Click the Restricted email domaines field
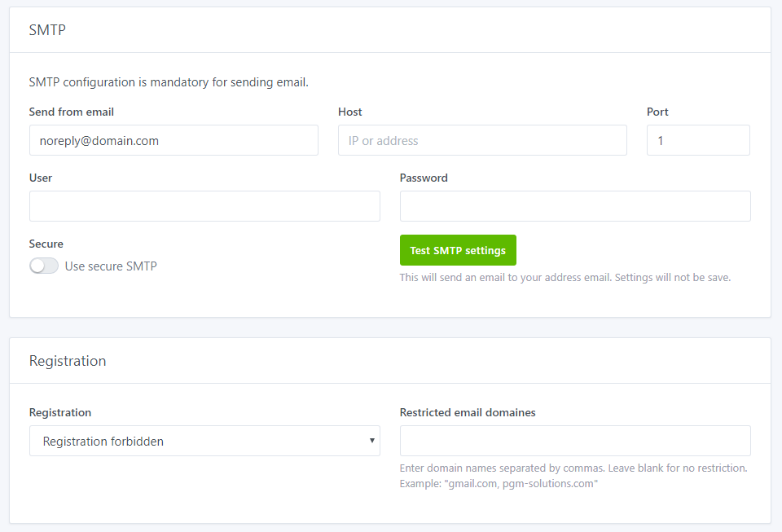Viewport: 782px width, 532px height. 575,441
